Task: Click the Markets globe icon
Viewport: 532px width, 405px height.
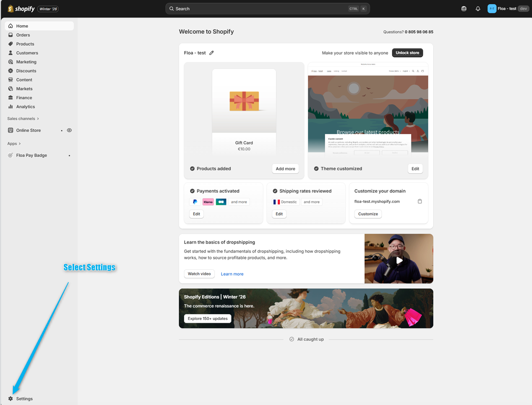Action: tap(10, 89)
